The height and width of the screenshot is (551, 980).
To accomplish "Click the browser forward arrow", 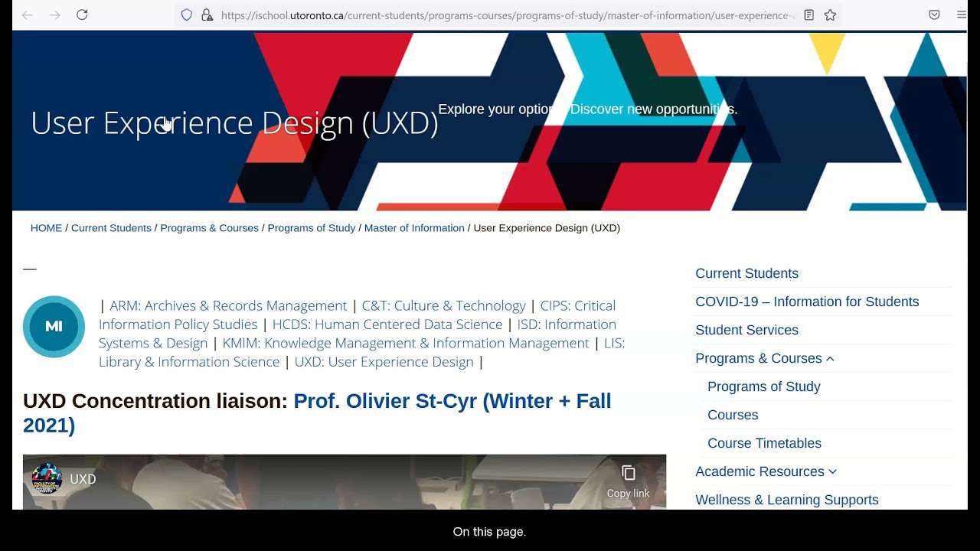I will point(54,15).
